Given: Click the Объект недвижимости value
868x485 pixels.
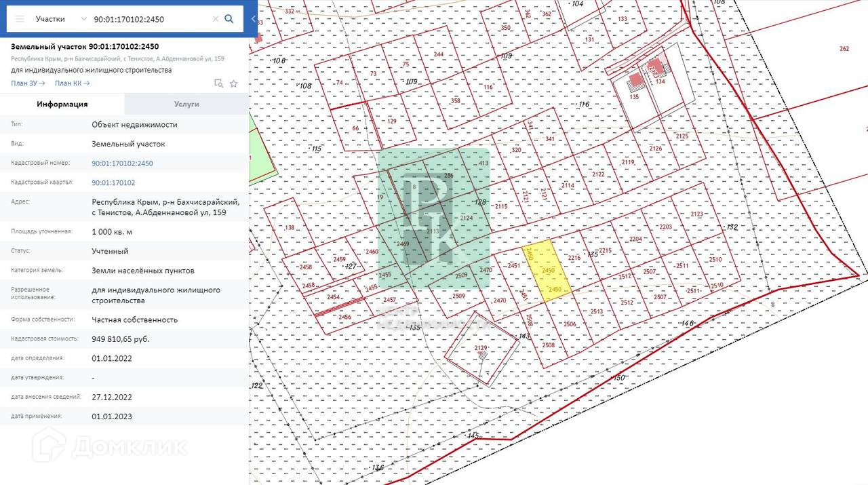Looking at the screenshot, I should 135,125.
